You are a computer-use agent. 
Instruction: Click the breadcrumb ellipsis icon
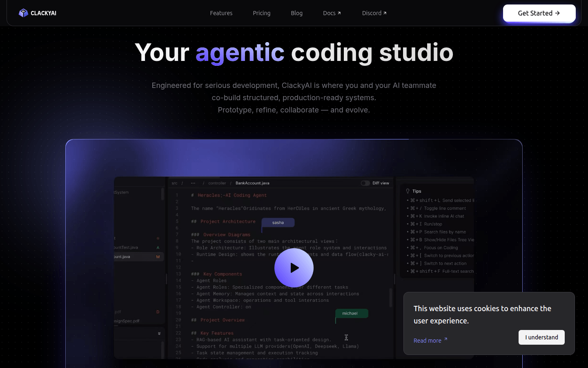(193, 183)
